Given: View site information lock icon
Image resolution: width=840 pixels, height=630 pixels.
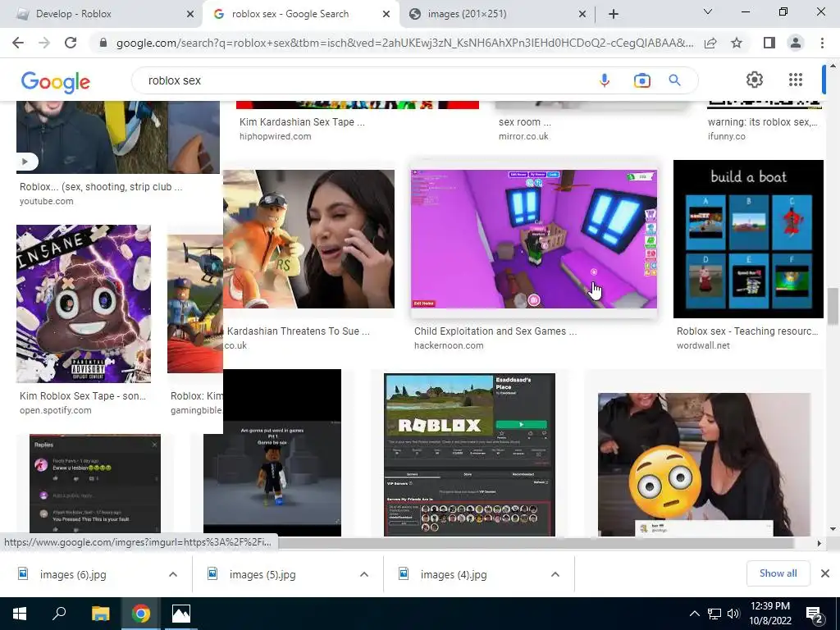Looking at the screenshot, I should [x=103, y=43].
